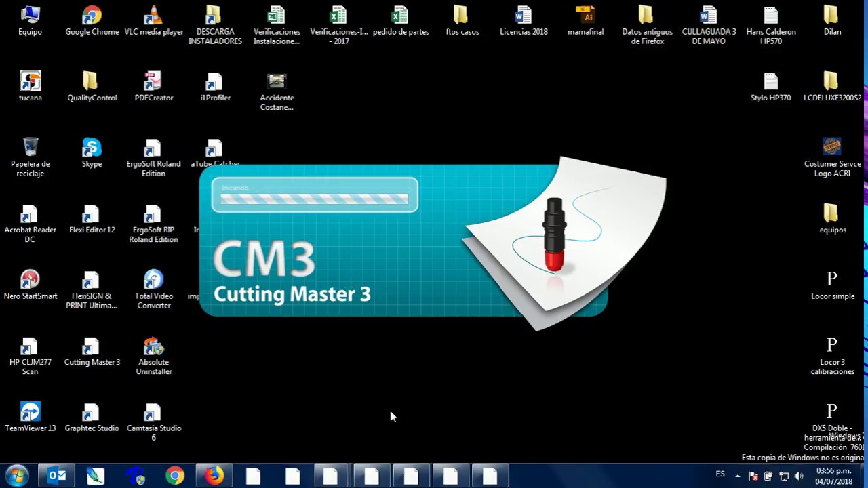Launch PDFCreator from the desktop
The height and width of the screenshot is (488, 868).
click(154, 87)
